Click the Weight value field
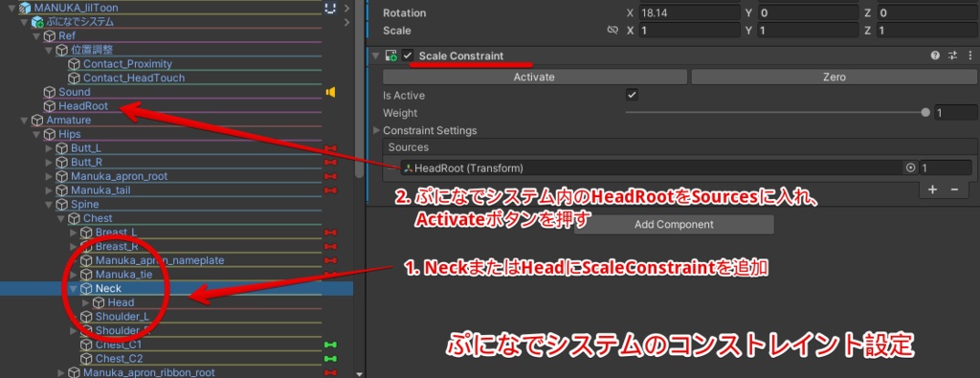This screenshot has width=980, height=378. tap(956, 113)
